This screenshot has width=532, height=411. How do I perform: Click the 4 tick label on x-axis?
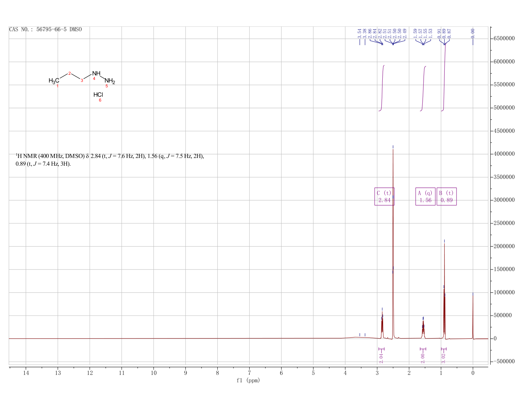click(345, 373)
